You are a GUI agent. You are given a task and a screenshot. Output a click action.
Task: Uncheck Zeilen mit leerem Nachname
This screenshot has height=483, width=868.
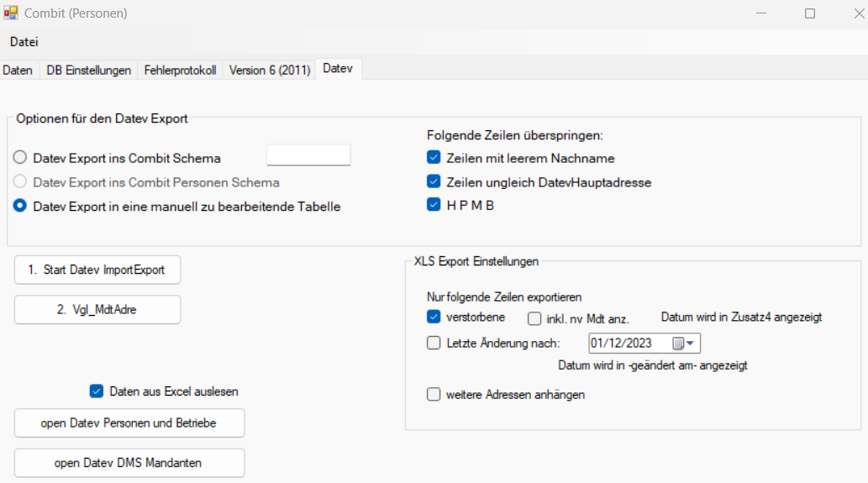(x=434, y=158)
